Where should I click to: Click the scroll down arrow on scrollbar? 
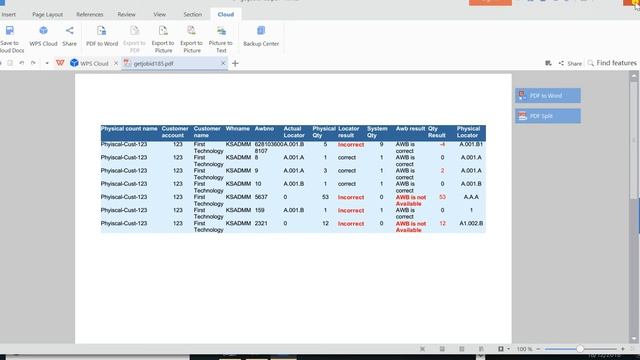pos(634,338)
